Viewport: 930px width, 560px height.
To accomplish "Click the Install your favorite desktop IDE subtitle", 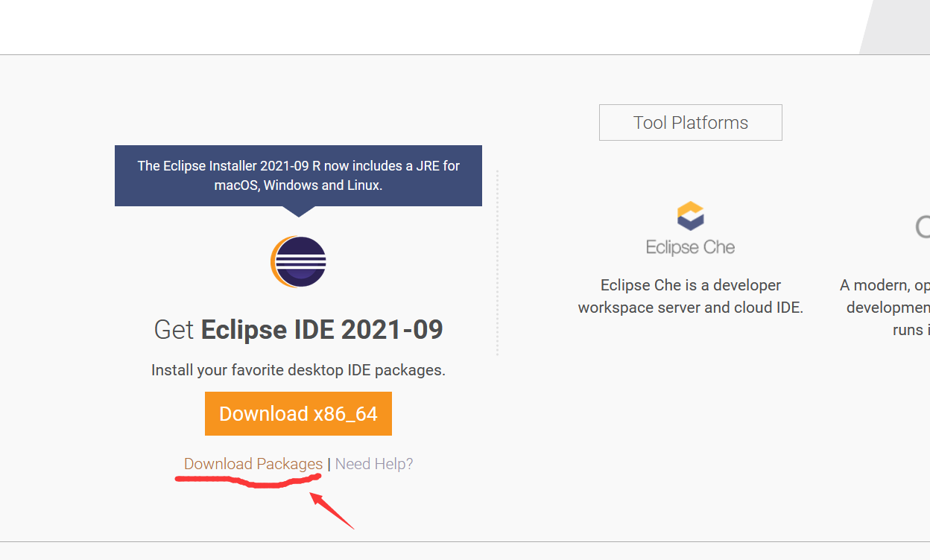I will point(298,369).
